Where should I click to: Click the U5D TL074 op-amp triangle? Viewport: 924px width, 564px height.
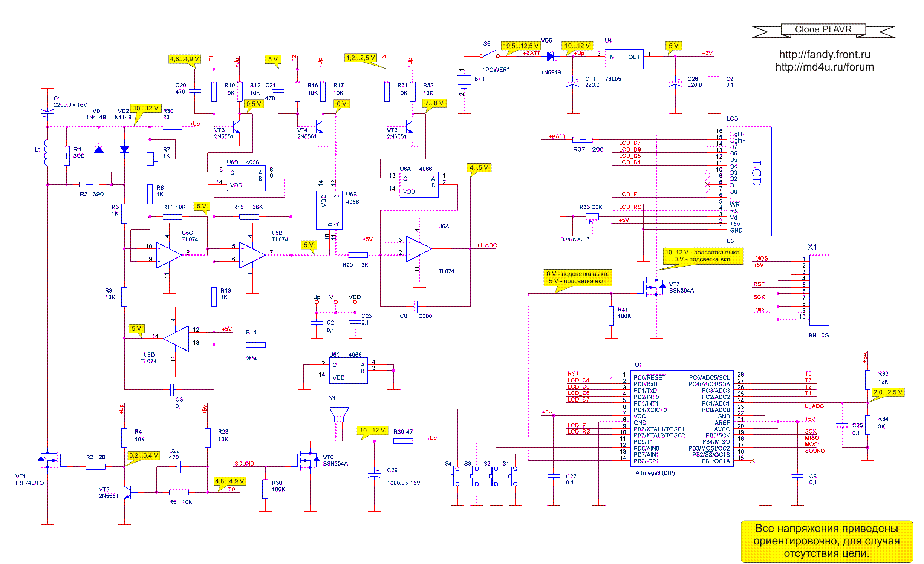click(176, 339)
